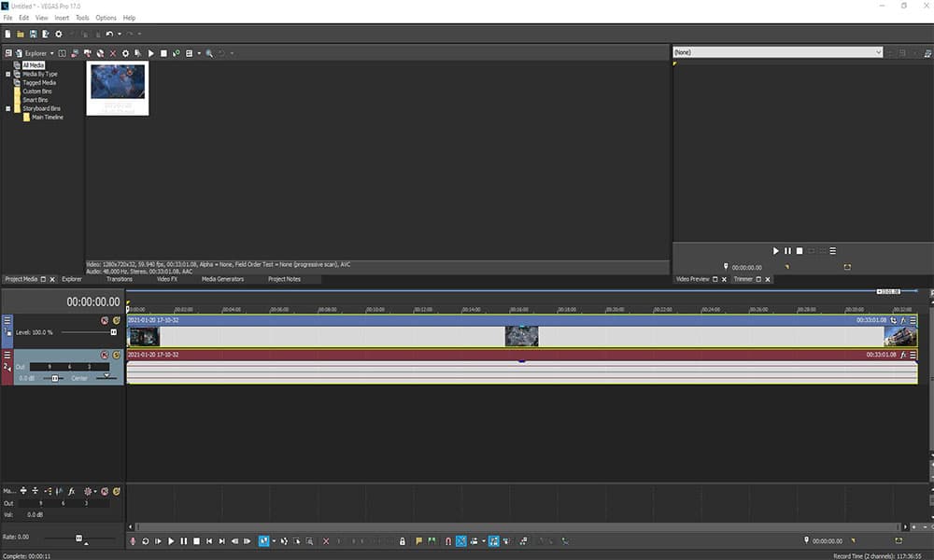Save the project using the floppy disk icon
This screenshot has width=934, height=560.
click(33, 34)
